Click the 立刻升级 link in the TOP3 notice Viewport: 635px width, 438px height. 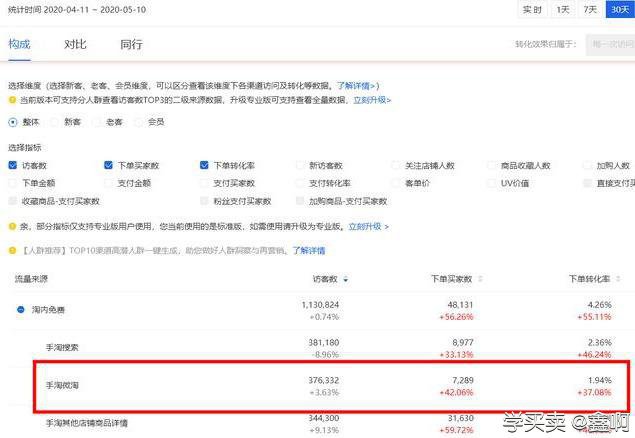coord(372,100)
